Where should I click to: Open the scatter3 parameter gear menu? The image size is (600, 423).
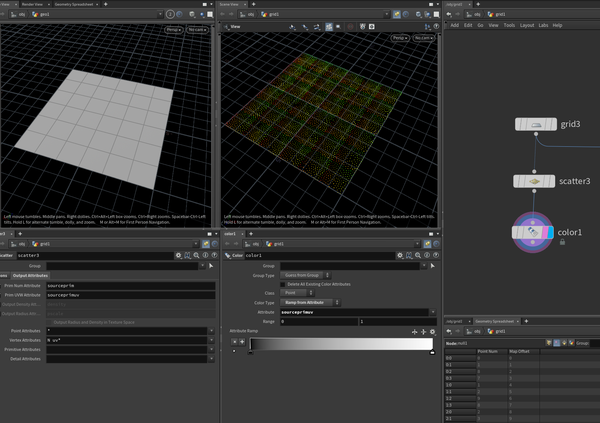coord(178,255)
